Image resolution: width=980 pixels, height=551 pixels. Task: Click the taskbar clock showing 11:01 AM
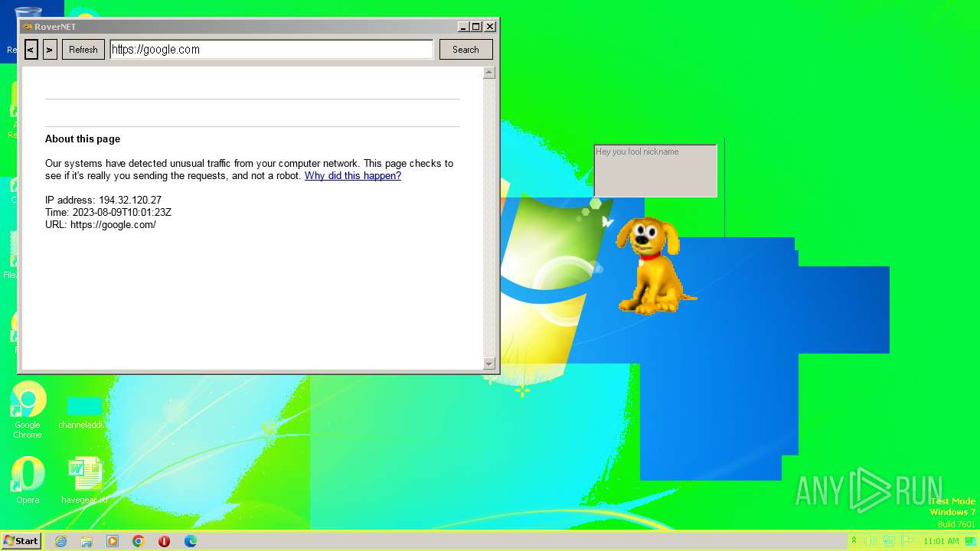[x=941, y=541]
